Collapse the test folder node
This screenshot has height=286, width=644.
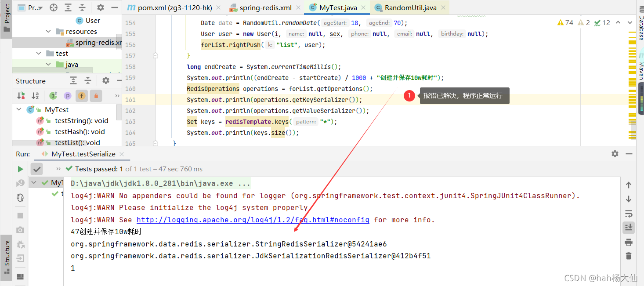point(40,54)
